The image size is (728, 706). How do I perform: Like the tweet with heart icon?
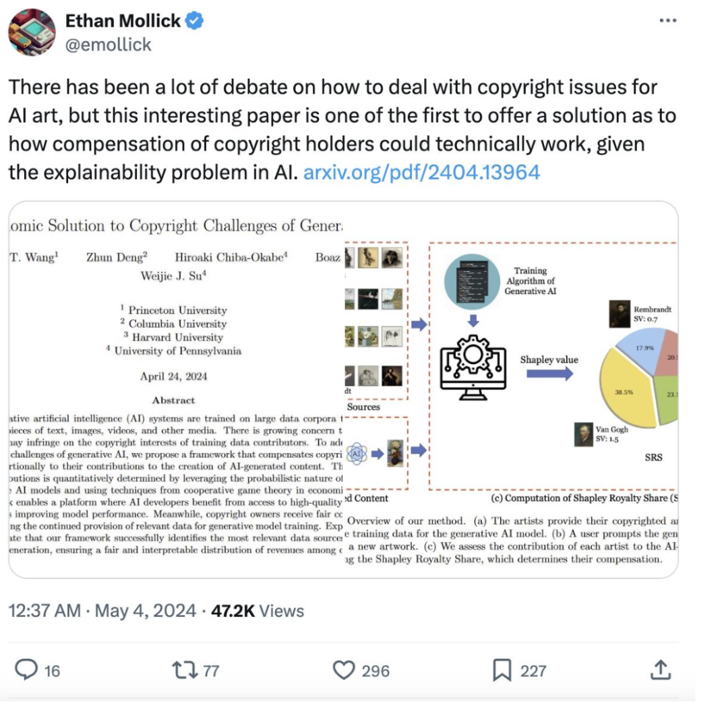[344, 670]
